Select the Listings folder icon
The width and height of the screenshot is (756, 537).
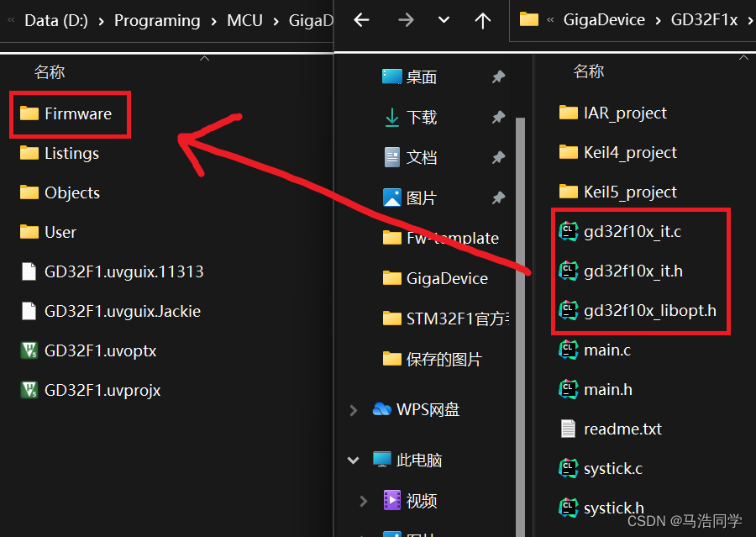click(x=29, y=154)
